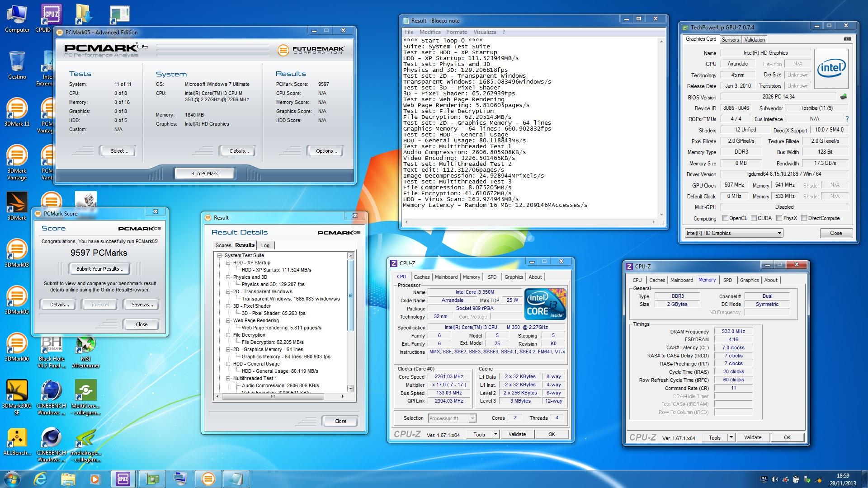Open the Computer desktop icon
The width and height of the screenshot is (868, 488).
click(x=17, y=19)
